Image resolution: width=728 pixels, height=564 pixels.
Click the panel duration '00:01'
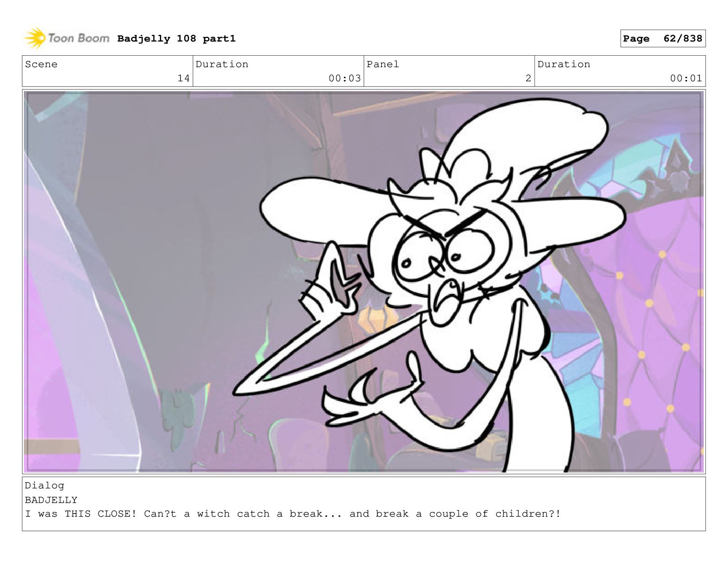click(686, 78)
